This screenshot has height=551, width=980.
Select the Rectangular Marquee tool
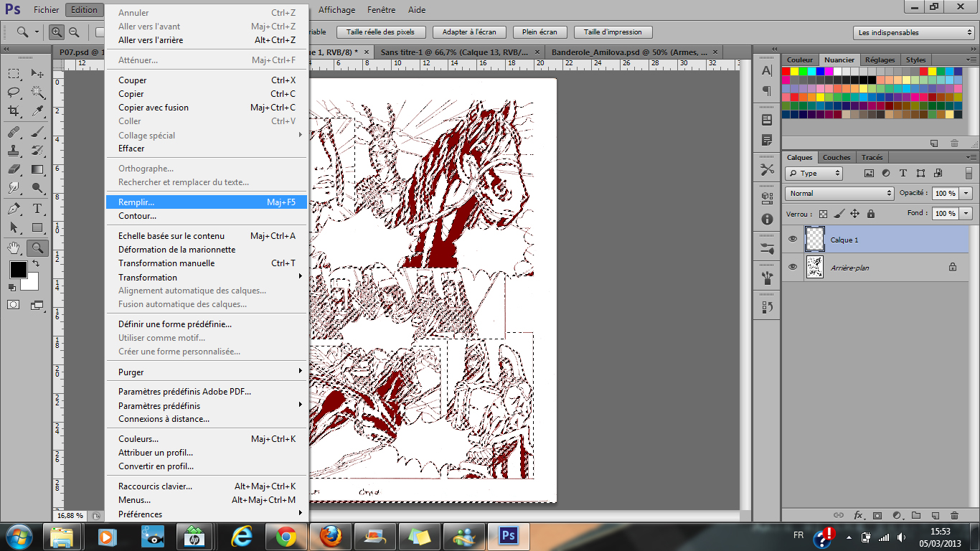click(x=14, y=73)
